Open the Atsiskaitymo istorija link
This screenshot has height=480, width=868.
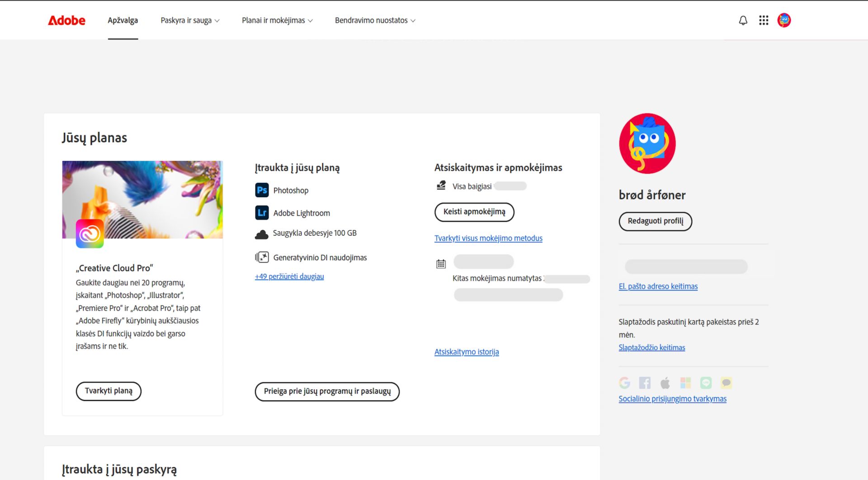pos(467,352)
